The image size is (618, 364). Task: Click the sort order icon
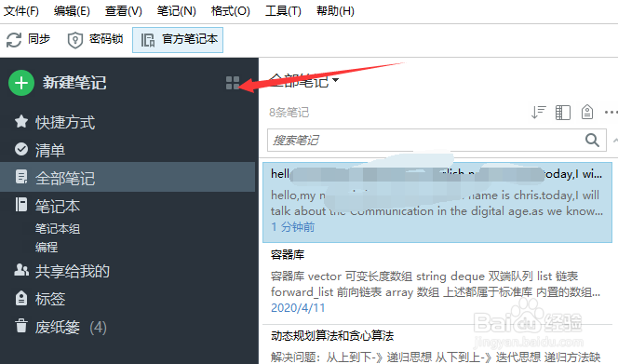tap(538, 113)
